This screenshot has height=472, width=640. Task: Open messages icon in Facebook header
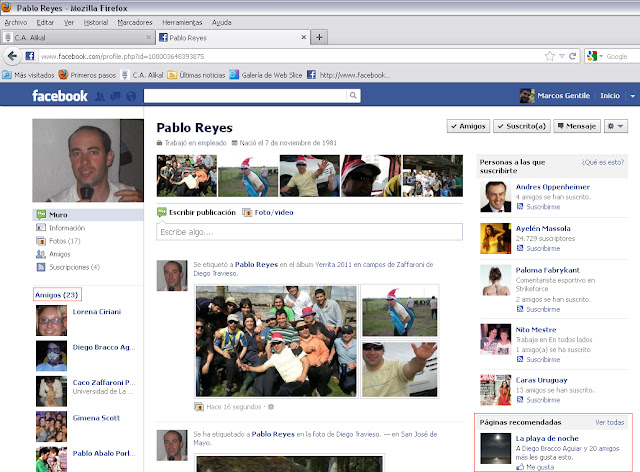[x=116, y=96]
